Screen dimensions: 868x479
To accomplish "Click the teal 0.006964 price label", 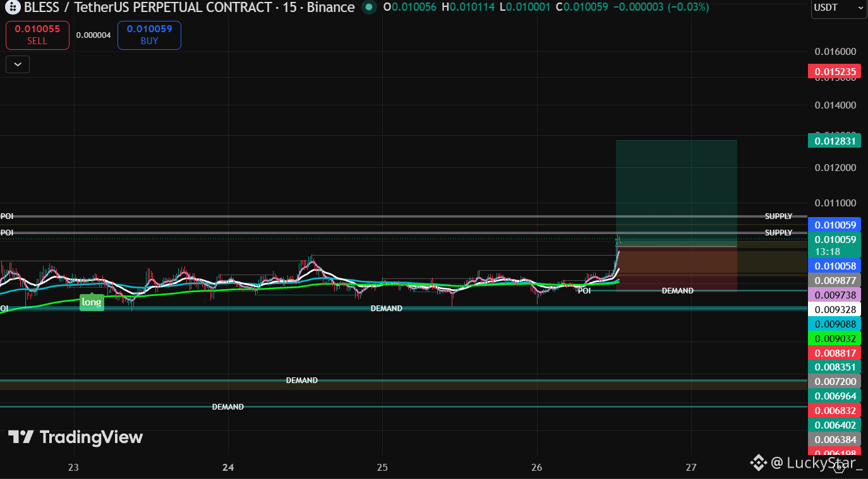I will (835, 396).
